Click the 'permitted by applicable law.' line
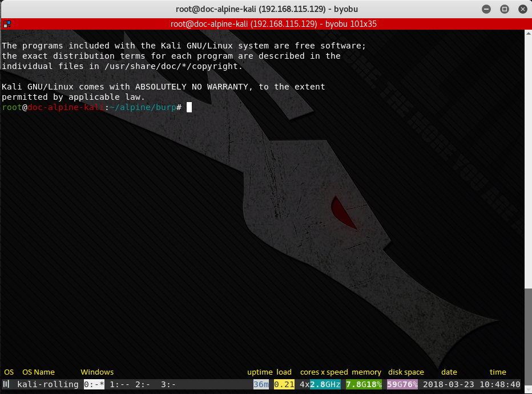 [73, 98]
